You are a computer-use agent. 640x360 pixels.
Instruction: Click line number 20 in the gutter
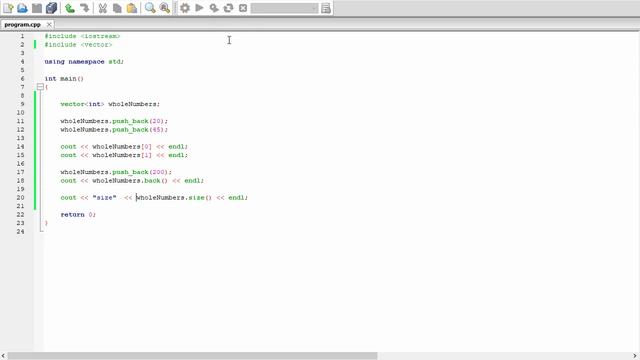pos(20,198)
